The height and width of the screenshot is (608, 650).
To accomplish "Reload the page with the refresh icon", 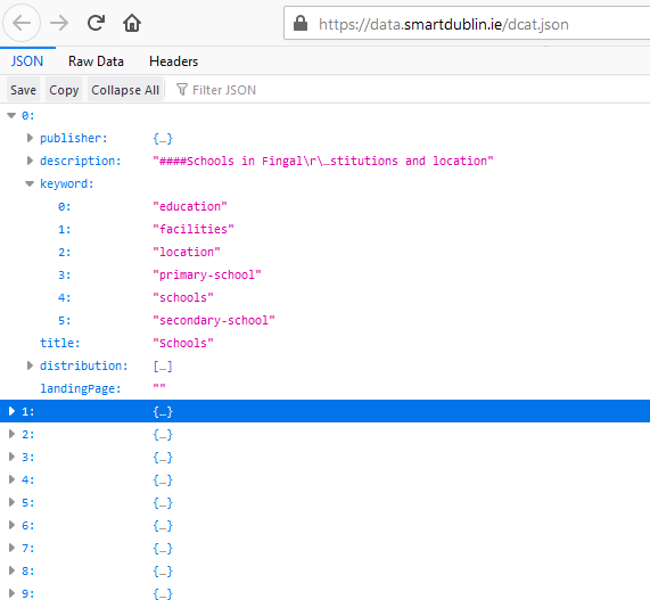I will coord(96,22).
